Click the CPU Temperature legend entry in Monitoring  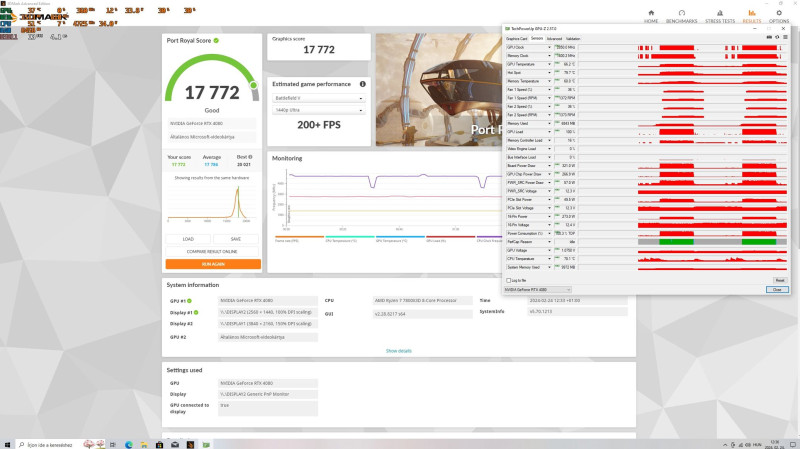(349, 239)
